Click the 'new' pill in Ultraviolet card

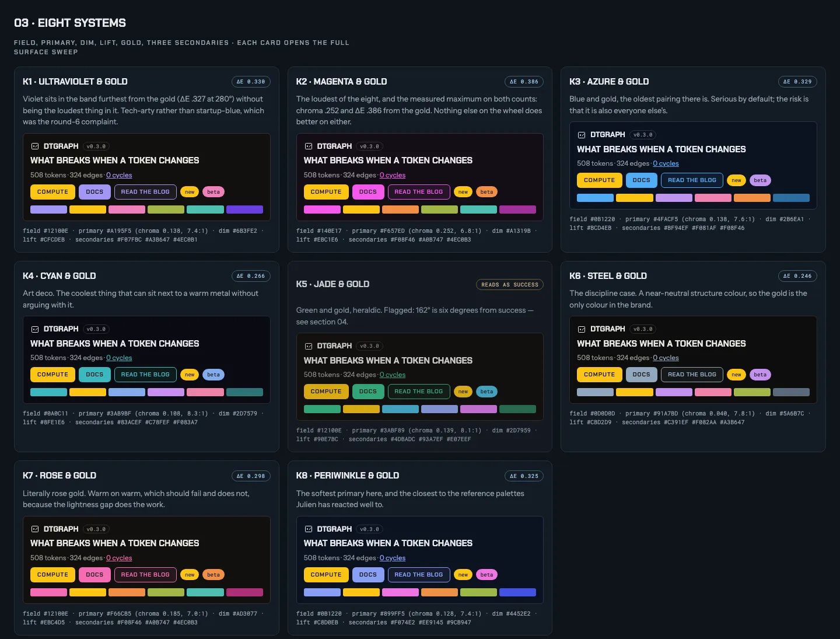(x=190, y=192)
